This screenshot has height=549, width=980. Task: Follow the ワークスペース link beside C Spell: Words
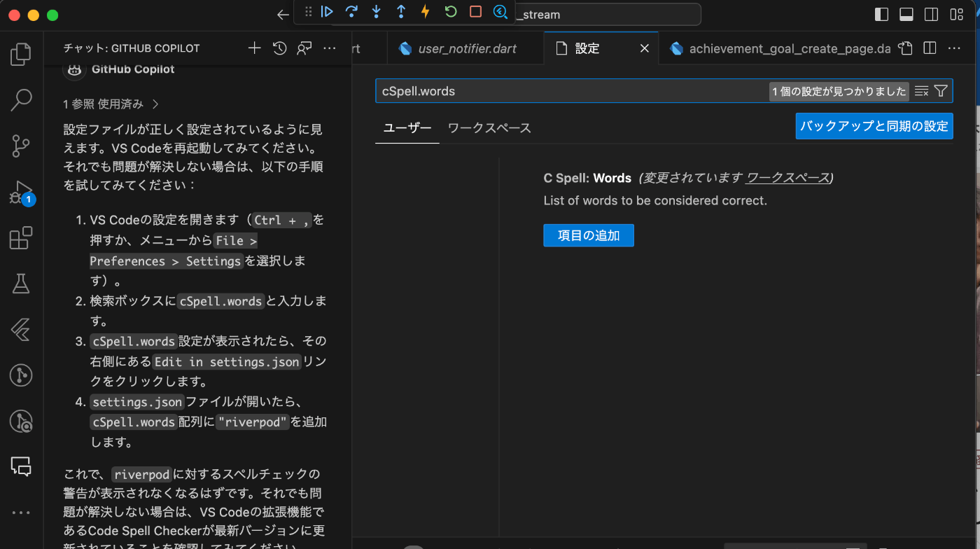click(787, 178)
